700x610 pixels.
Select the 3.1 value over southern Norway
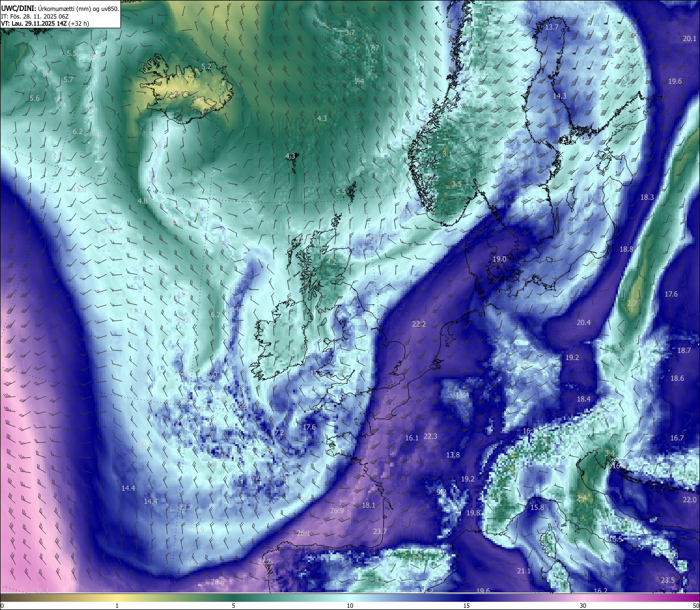[x=447, y=154]
